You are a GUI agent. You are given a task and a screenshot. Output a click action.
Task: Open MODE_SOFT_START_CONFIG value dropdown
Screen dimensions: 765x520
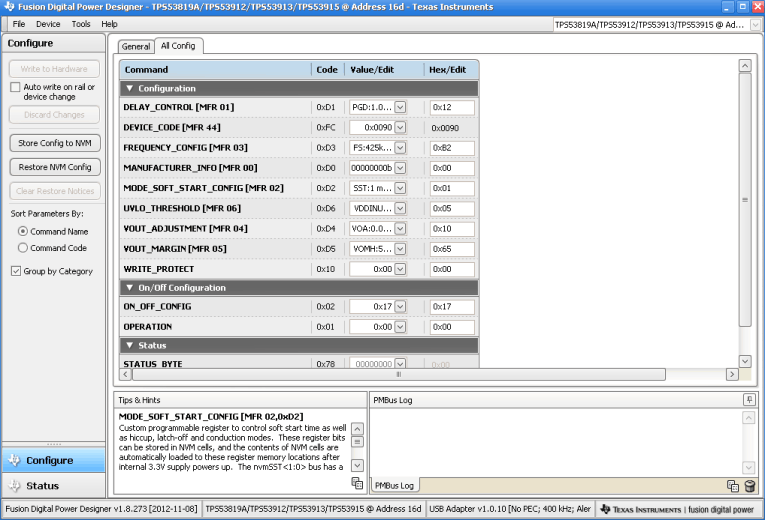[400, 188]
